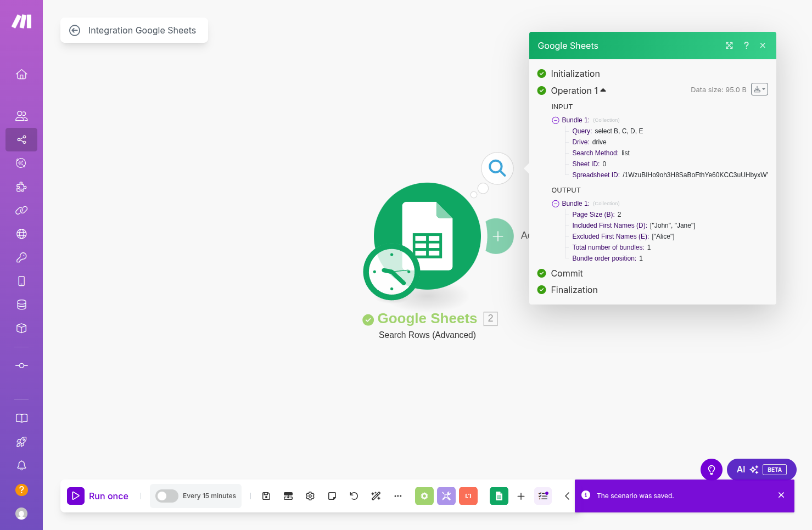Open the Data stores icon in sidebar

point(21,305)
